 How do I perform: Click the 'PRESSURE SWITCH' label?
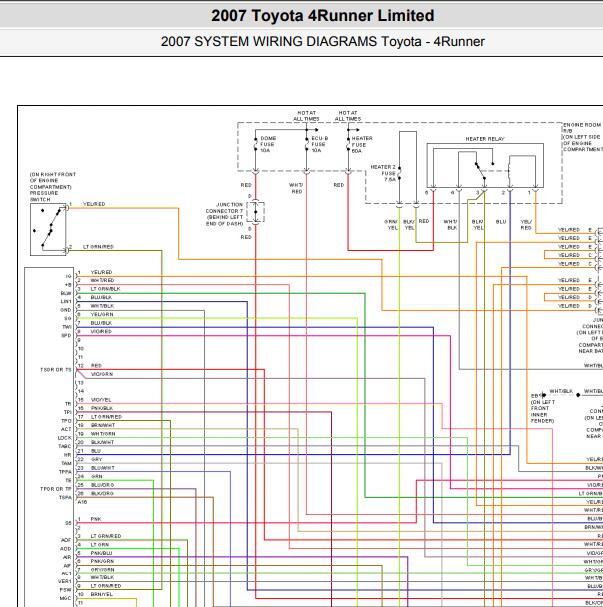click(x=44, y=196)
